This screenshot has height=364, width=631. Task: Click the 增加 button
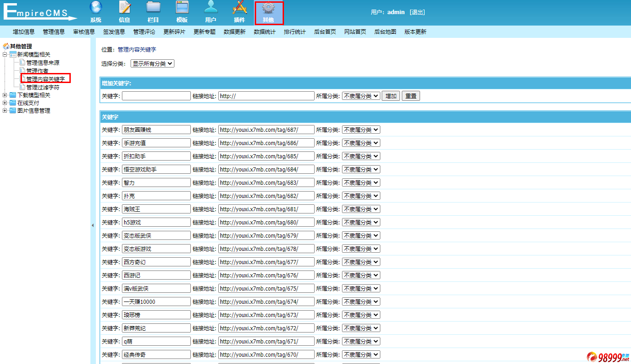pos(391,96)
